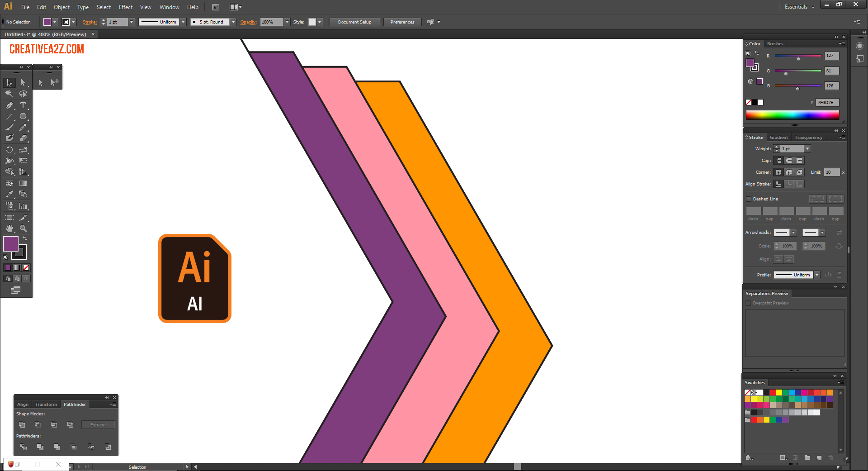The image size is (868, 471).
Task: Enable the Dashed Line checkbox
Action: coord(749,199)
